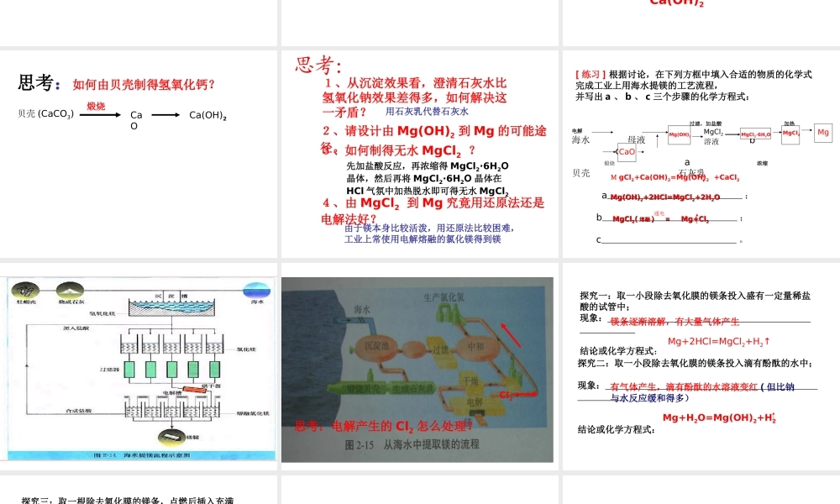Click the red drying device (烘干器) icon

click(194, 389)
